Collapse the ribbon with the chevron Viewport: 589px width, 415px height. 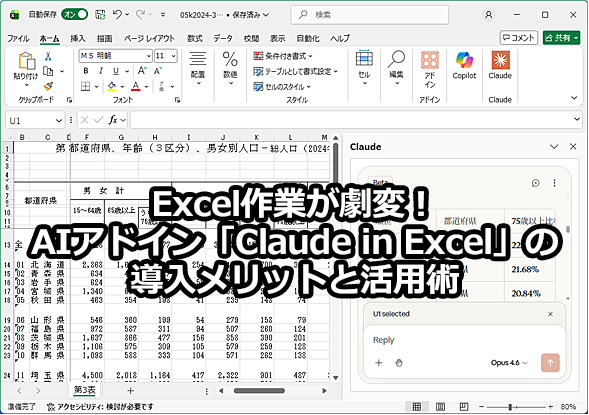coord(574,98)
